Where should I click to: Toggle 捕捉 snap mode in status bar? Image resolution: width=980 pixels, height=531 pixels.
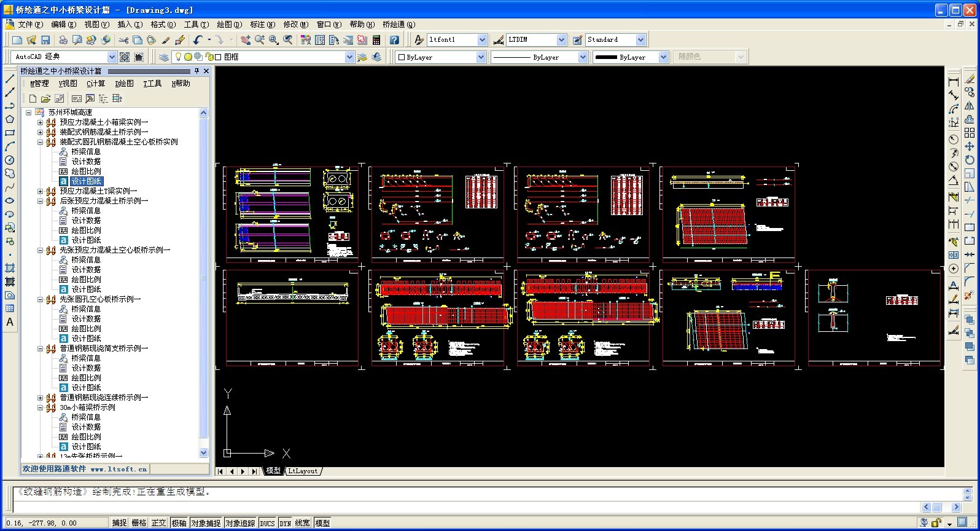coord(119,523)
